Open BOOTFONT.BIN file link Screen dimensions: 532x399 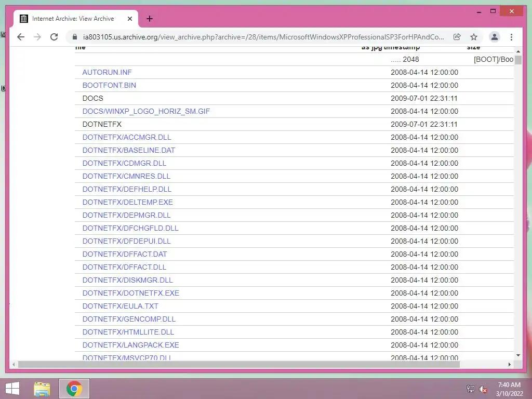[109, 85]
